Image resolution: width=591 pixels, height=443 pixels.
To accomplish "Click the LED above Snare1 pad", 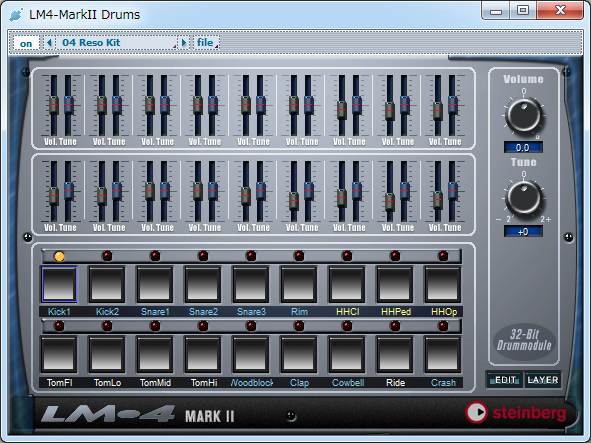I will 155,256.
